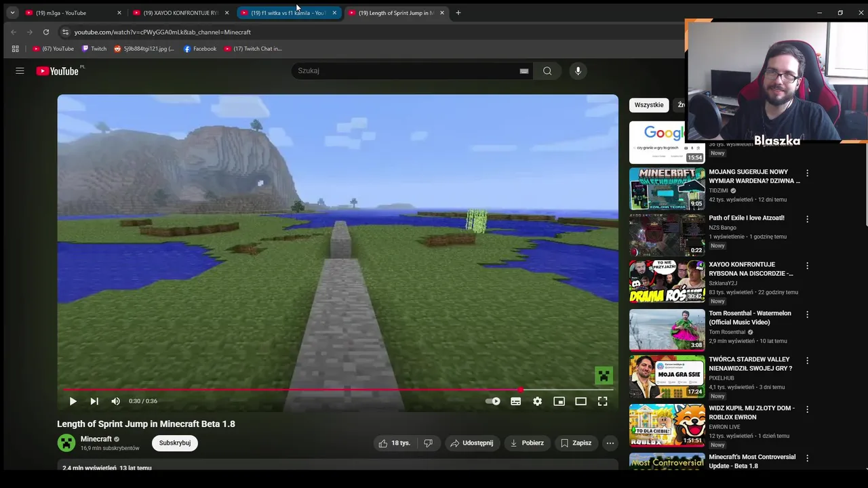Screen dimensions: 868x488
Task: Open options for XAYOO KONFRONTUJE recommendation
Action: click(x=807, y=266)
